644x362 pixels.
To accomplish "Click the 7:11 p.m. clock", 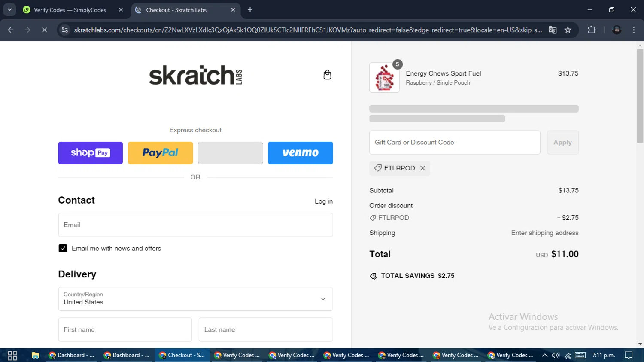I will click(604, 355).
